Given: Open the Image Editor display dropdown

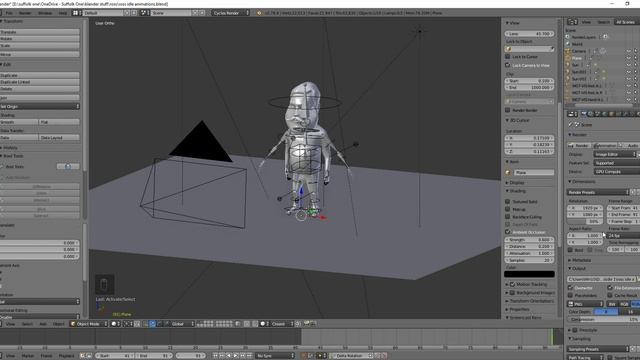Looking at the screenshot, I should tap(615, 154).
